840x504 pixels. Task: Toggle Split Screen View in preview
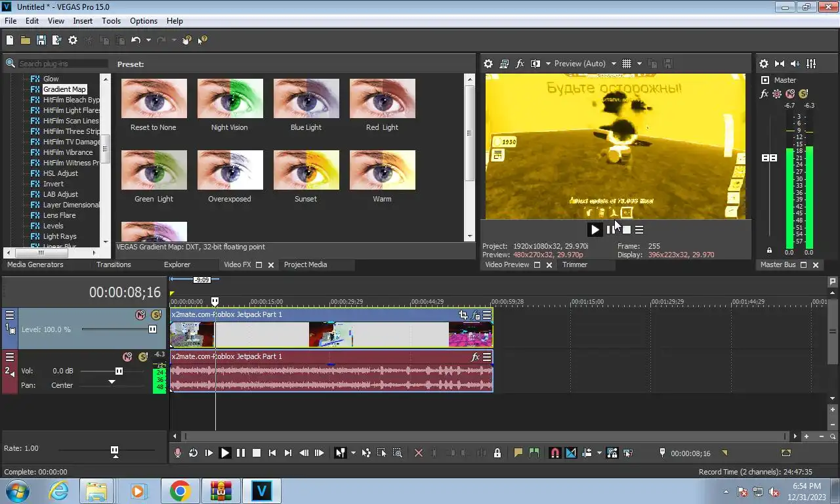click(x=535, y=64)
